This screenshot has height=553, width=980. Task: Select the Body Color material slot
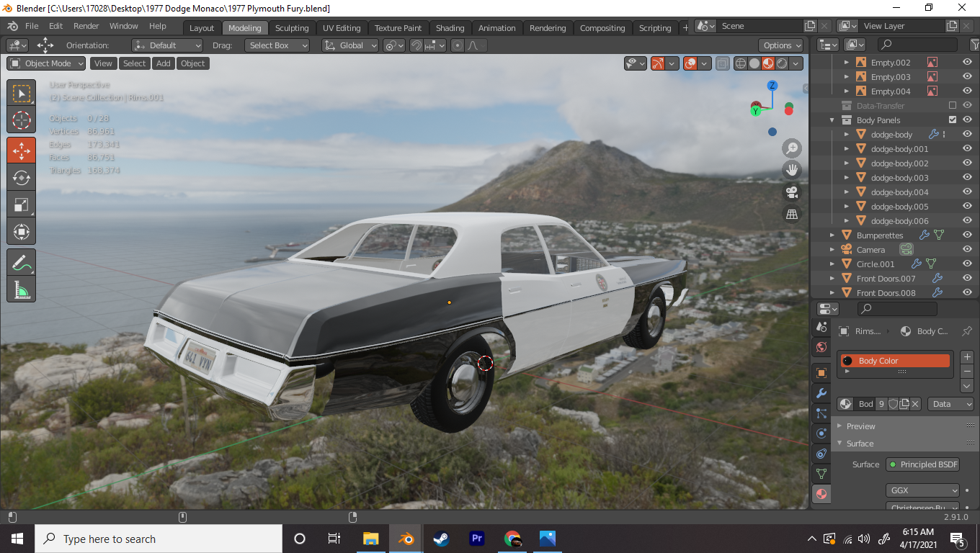click(895, 361)
